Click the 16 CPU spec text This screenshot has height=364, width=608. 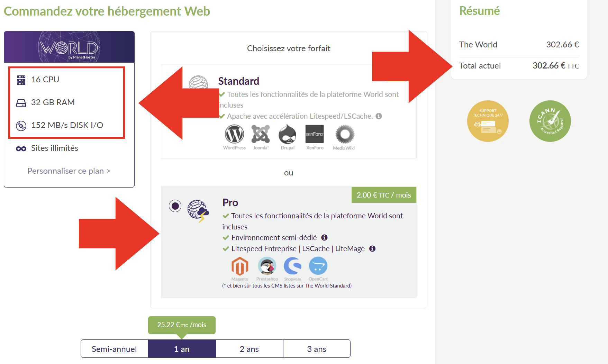click(45, 80)
